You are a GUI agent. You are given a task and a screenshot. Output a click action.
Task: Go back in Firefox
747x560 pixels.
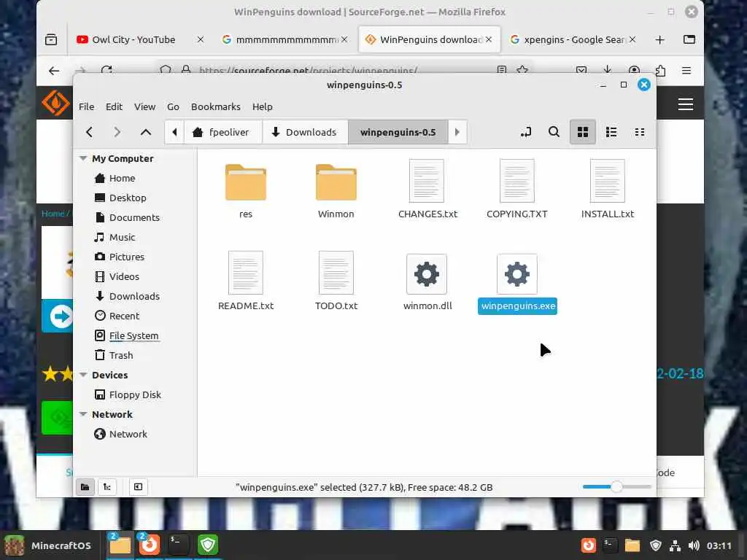coord(54,71)
